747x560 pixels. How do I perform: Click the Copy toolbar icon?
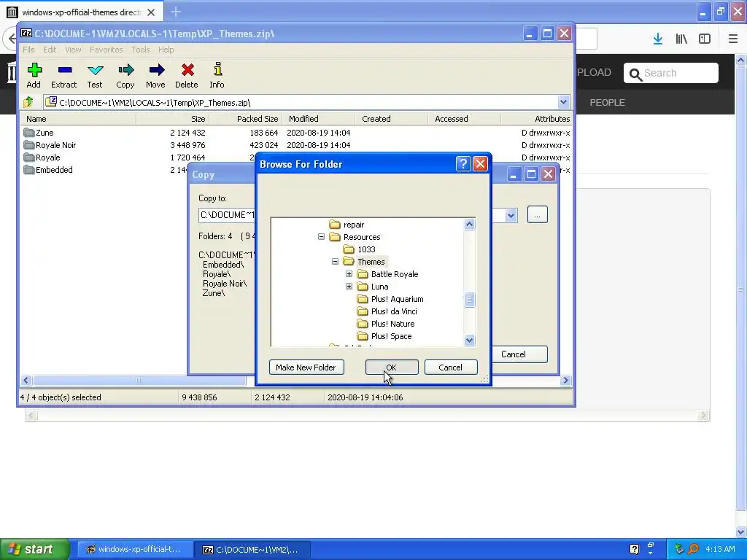click(125, 71)
